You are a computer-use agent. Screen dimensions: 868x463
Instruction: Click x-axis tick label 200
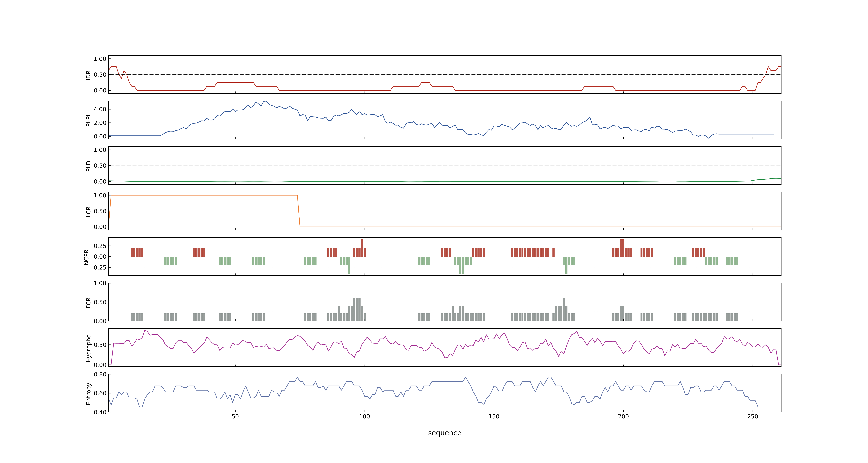(623, 416)
